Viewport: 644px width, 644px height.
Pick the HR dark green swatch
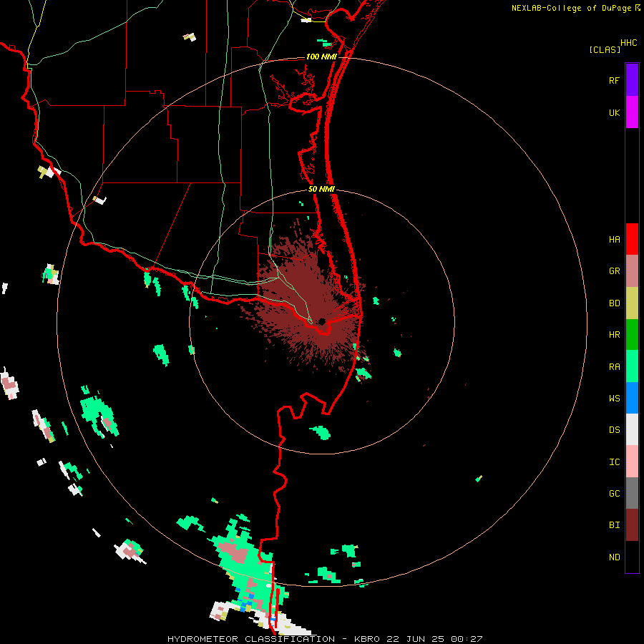(x=632, y=334)
